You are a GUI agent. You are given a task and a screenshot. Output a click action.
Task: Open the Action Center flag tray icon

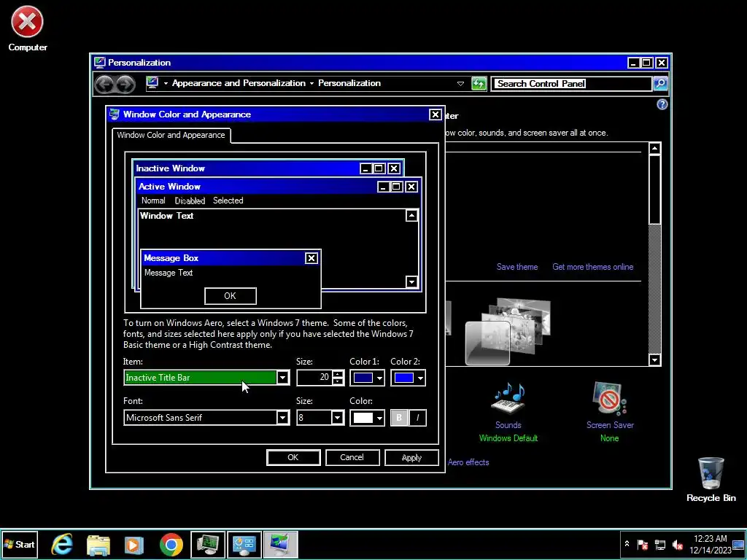pos(642,544)
